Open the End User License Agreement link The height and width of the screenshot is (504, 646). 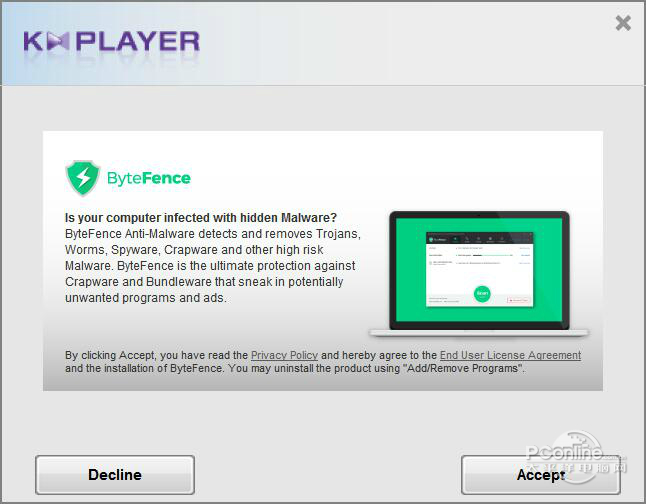(510, 355)
